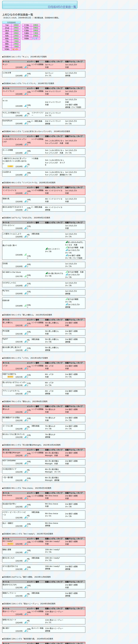
Task: Jump to the 1st single cell
Action: 7,25
